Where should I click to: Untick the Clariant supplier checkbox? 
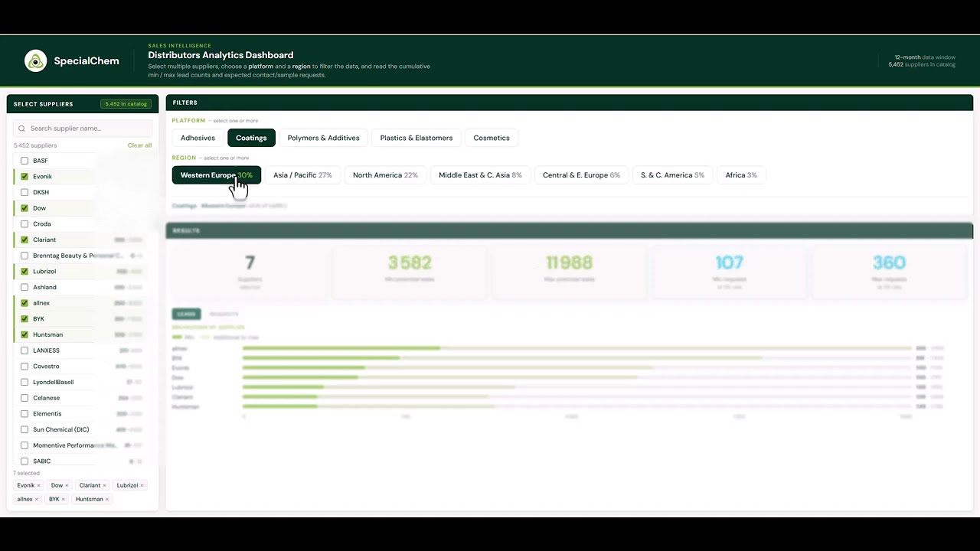pos(24,240)
